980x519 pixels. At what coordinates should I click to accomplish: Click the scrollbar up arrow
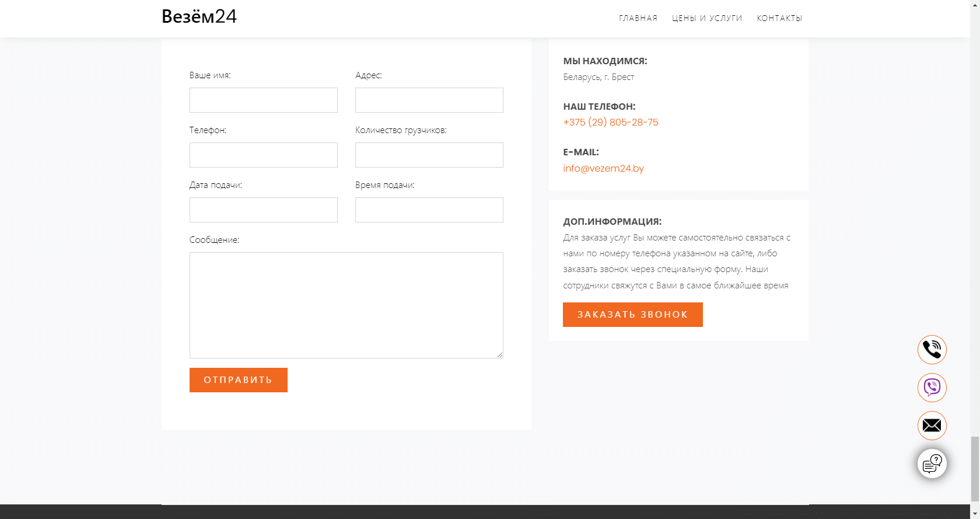pos(975,5)
